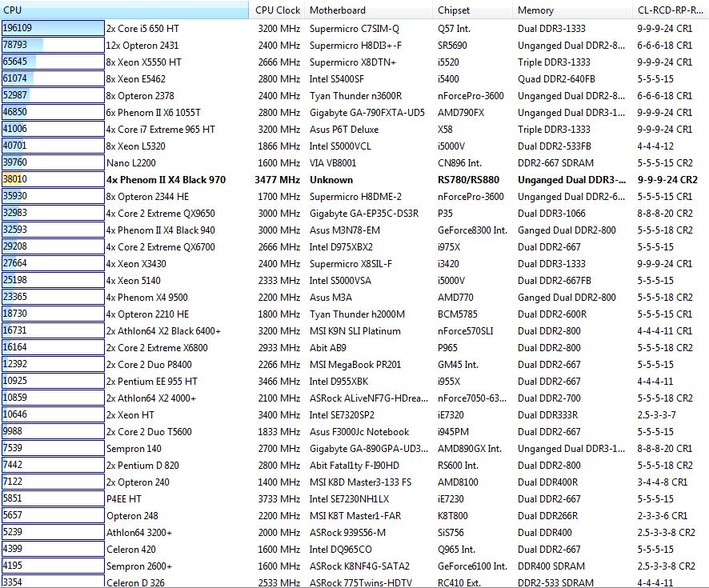Select the 2x Athlon64 X2 4000+ entry
This screenshot has height=588, width=709.
pos(151,398)
